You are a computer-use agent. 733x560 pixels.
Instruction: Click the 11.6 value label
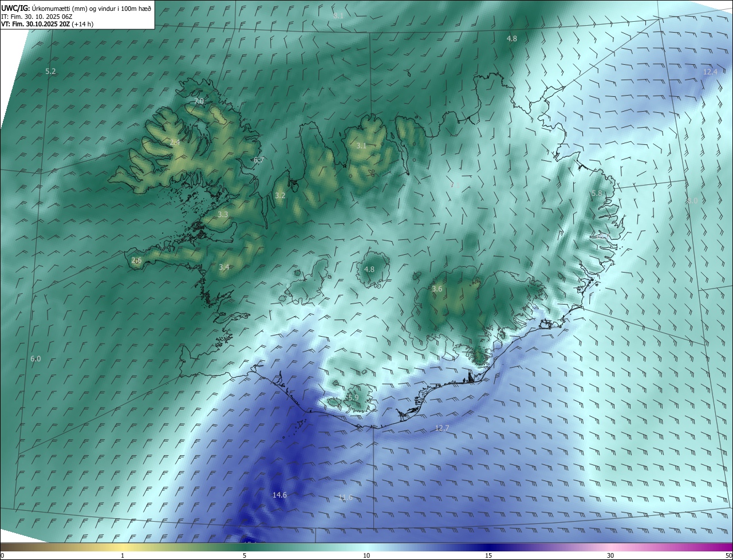(x=345, y=498)
